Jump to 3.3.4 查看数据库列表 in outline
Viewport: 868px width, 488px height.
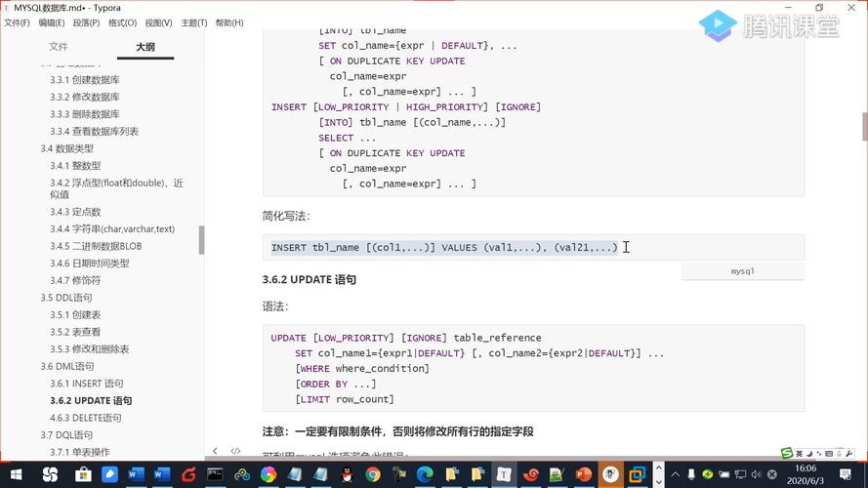[x=94, y=131]
